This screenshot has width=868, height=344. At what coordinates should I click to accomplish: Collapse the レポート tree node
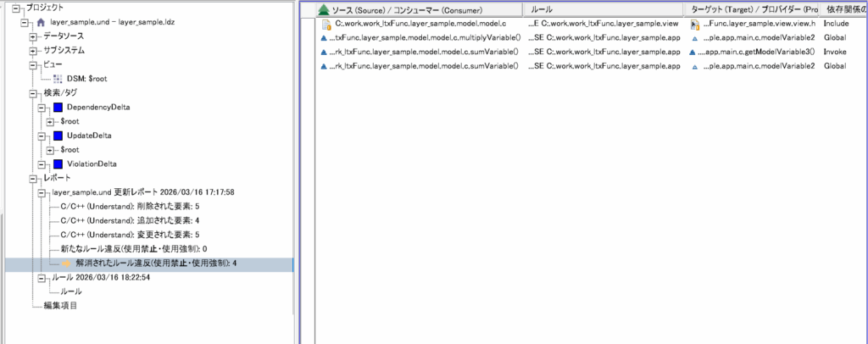point(34,179)
